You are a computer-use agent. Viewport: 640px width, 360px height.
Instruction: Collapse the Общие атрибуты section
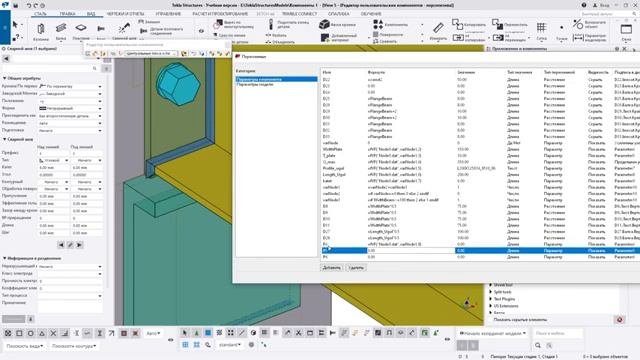click(5, 78)
